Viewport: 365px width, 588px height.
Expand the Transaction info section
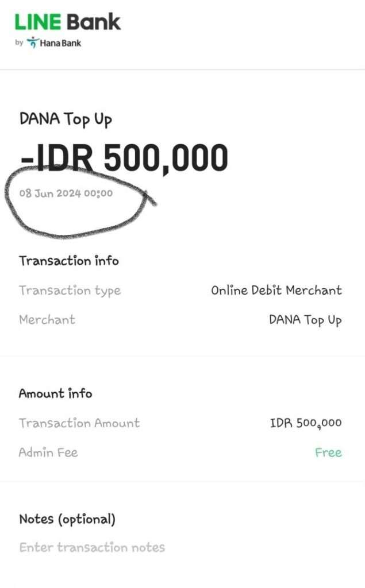[x=69, y=261]
